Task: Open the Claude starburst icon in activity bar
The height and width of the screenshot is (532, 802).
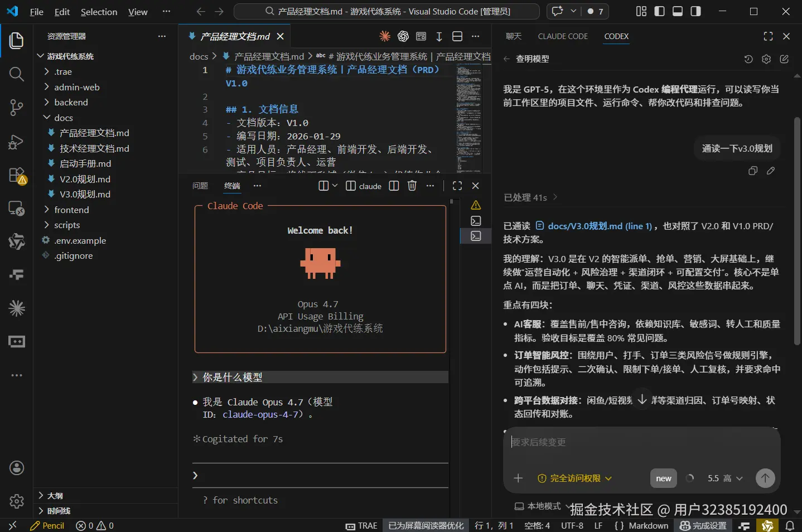Action: pyautogui.click(x=17, y=308)
